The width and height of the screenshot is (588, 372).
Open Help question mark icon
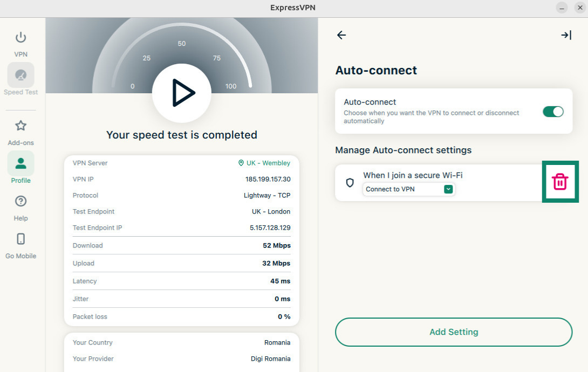pos(20,202)
